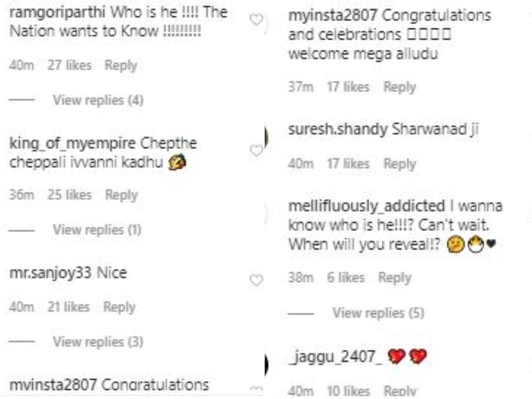Viewport: 532px width, 399px height.
Task: Expand 5 replies under mellifluously_addicted's comment
Action: [x=378, y=313]
